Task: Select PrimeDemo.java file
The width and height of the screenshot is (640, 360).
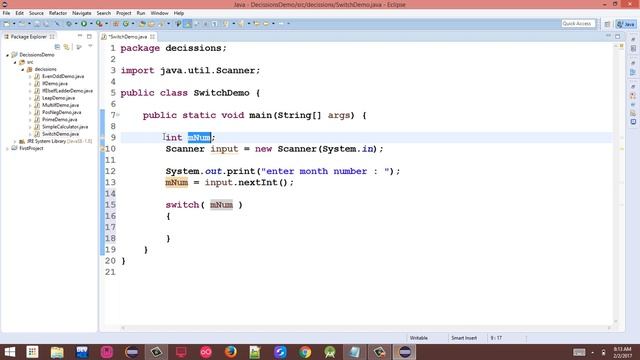Action: (60, 120)
